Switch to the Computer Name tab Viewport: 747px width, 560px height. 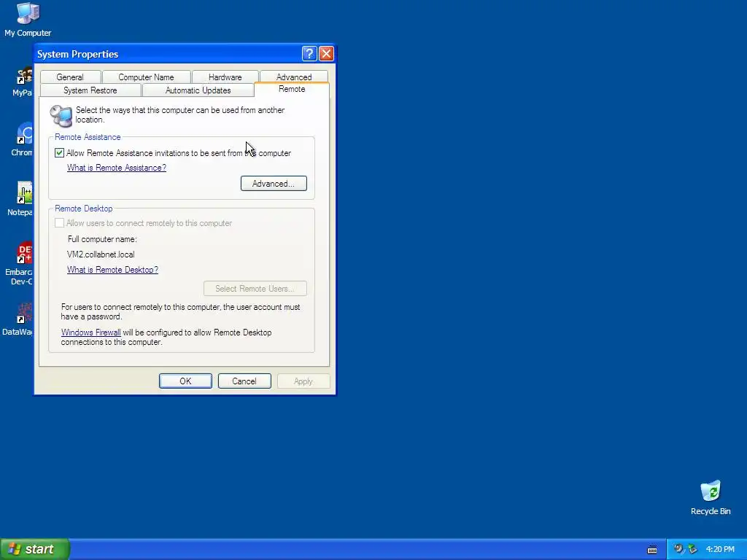pyautogui.click(x=146, y=77)
